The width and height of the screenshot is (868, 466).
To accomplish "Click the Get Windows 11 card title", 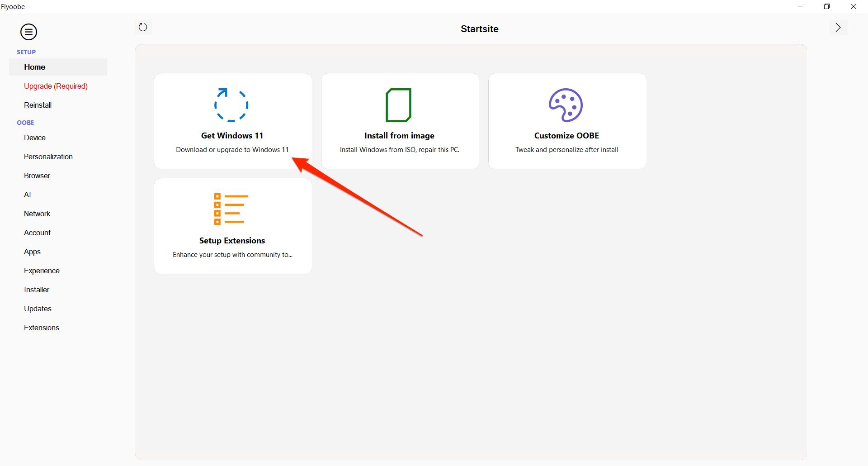I will pyautogui.click(x=232, y=136).
